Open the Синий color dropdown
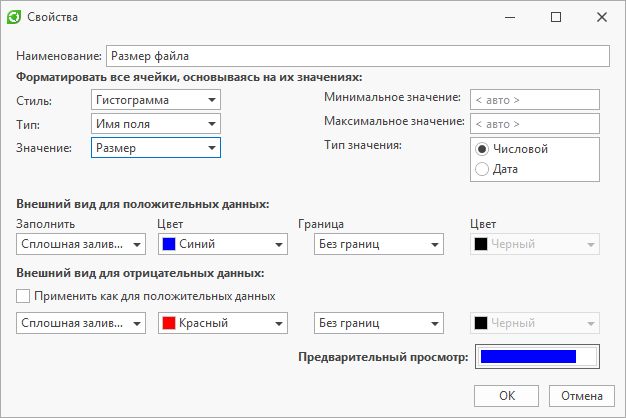This screenshot has height=418, width=626. click(x=222, y=243)
